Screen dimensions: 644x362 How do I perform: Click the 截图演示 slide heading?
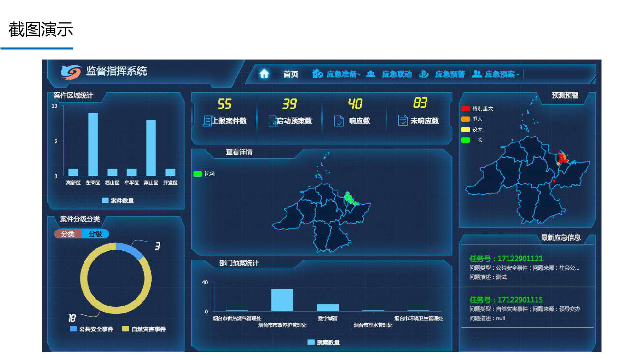41,30
